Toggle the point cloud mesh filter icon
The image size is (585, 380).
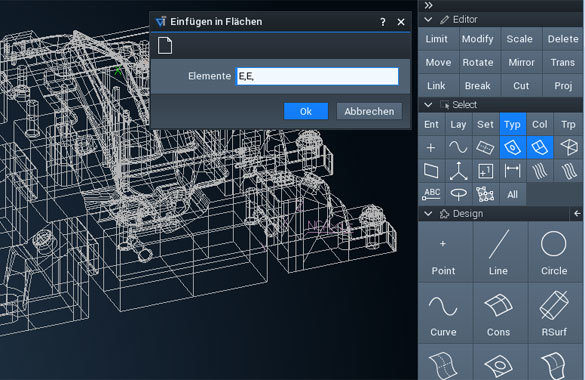point(485,194)
